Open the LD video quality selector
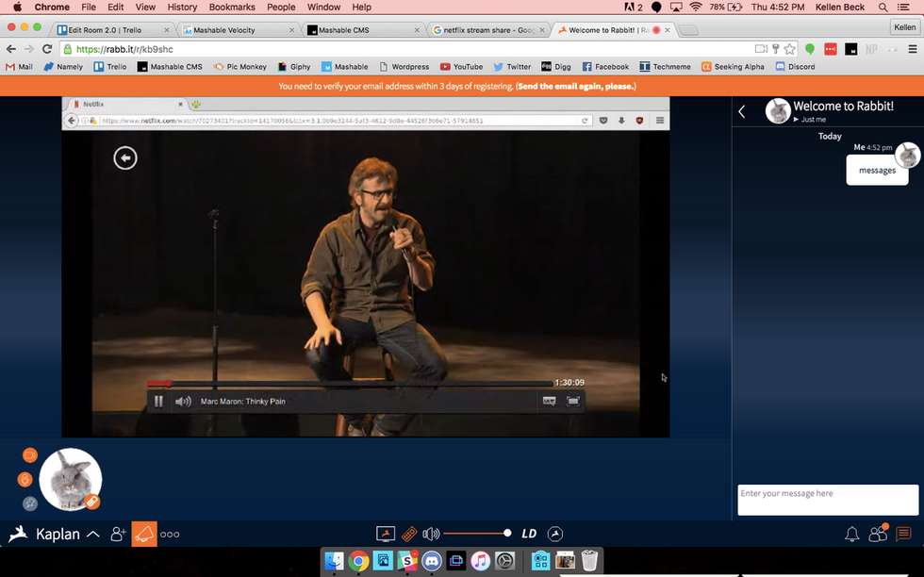 click(529, 534)
